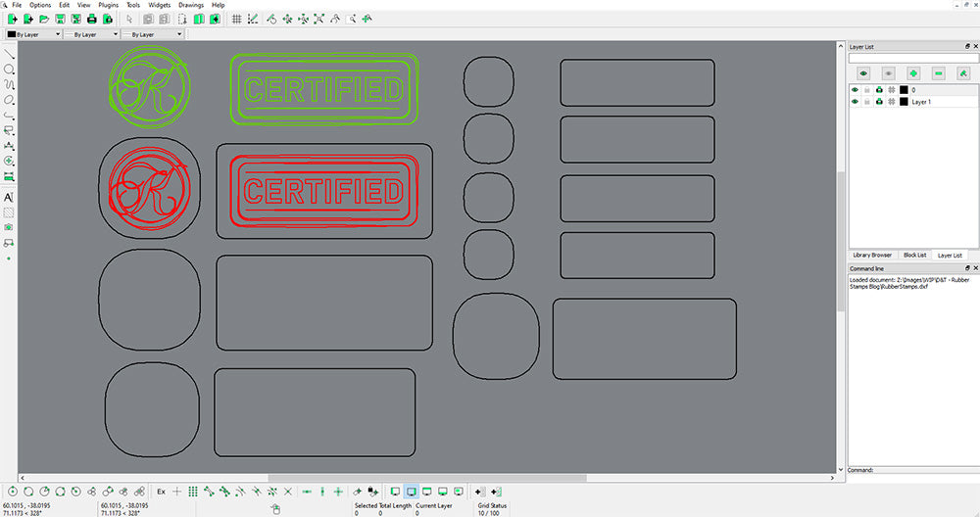Image resolution: width=980 pixels, height=517 pixels.
Task: Toggle visibility of layer 0
Action: [855, 90]
